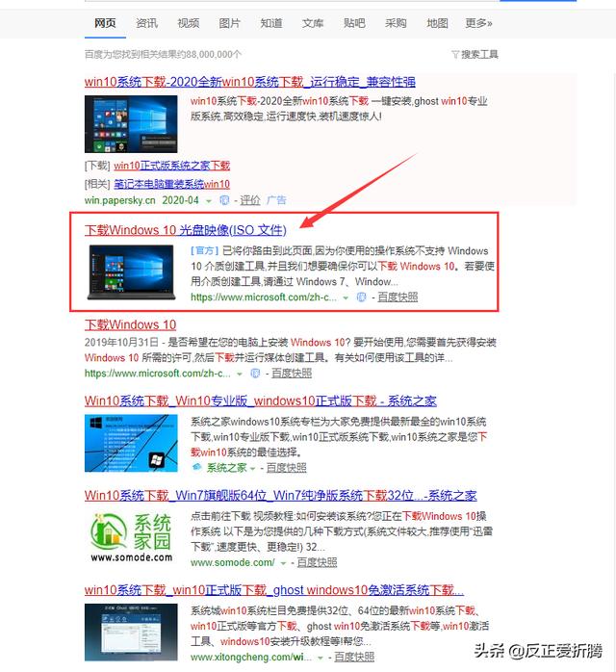Click the 2019年10月31日 date text

click(121, 343)
